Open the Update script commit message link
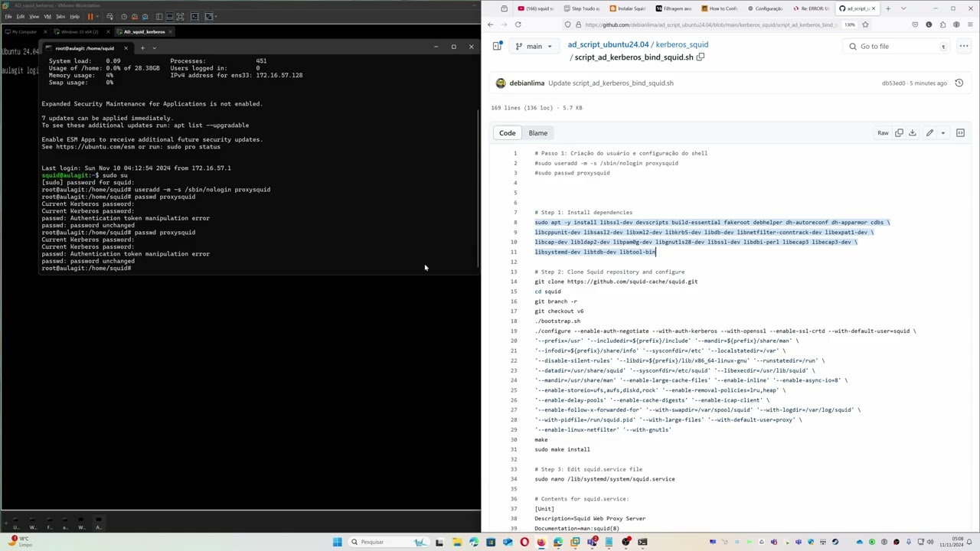This screenshot has width=980, height=551. pyautogui.click(x=611, y=83)
